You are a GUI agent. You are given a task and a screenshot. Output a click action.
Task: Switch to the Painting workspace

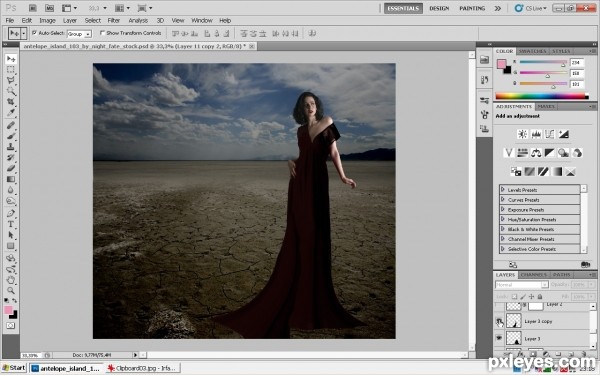(x=472, y=8)
